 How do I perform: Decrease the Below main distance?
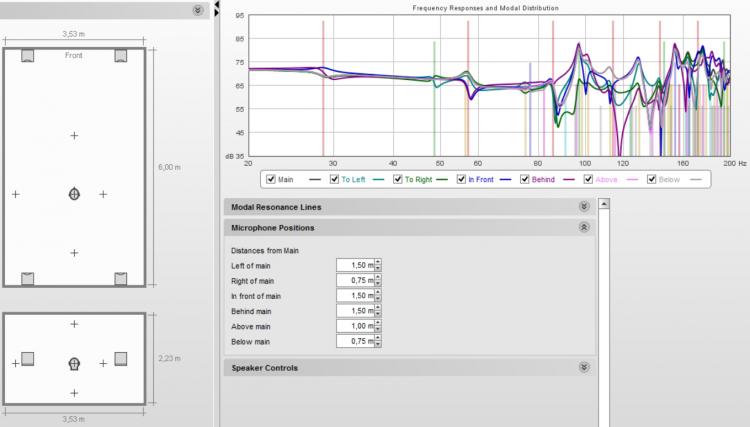click(378, 345)
